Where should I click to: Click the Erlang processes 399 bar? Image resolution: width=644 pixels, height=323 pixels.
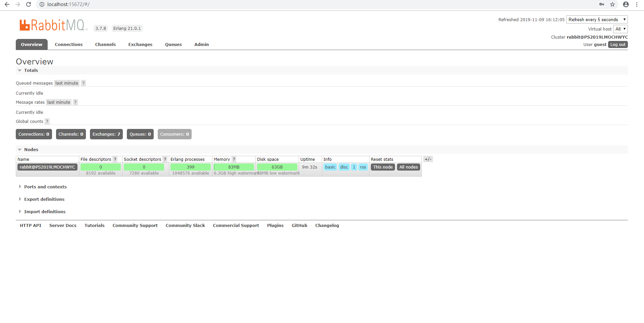[x=191, y=167]
